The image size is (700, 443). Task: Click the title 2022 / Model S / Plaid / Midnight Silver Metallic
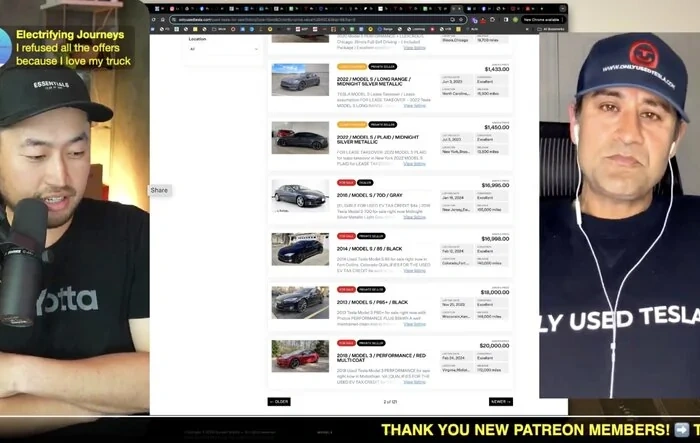tap(378, 139)
